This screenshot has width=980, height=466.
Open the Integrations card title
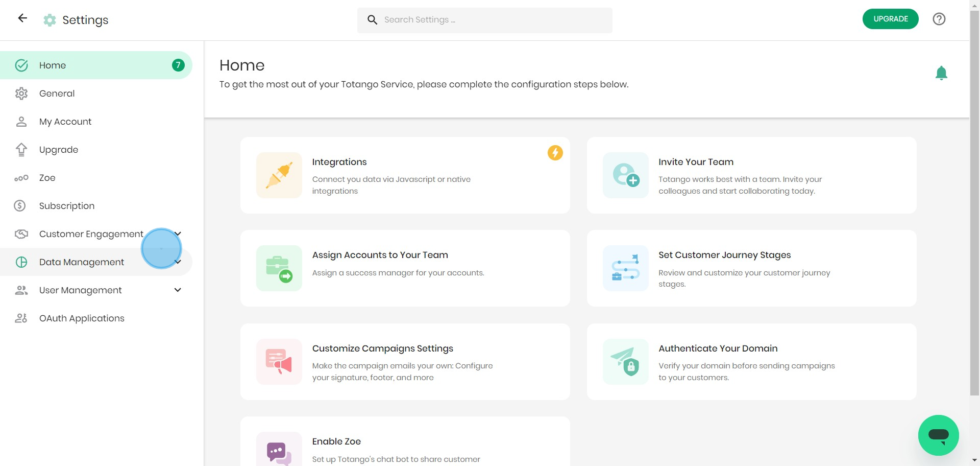coord(339,162)
